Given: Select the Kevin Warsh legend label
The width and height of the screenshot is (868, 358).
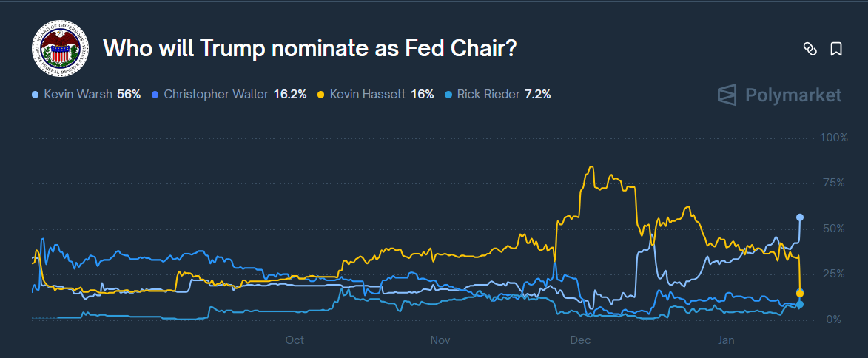Looking at the screenshot, I should tap(77, 95).
